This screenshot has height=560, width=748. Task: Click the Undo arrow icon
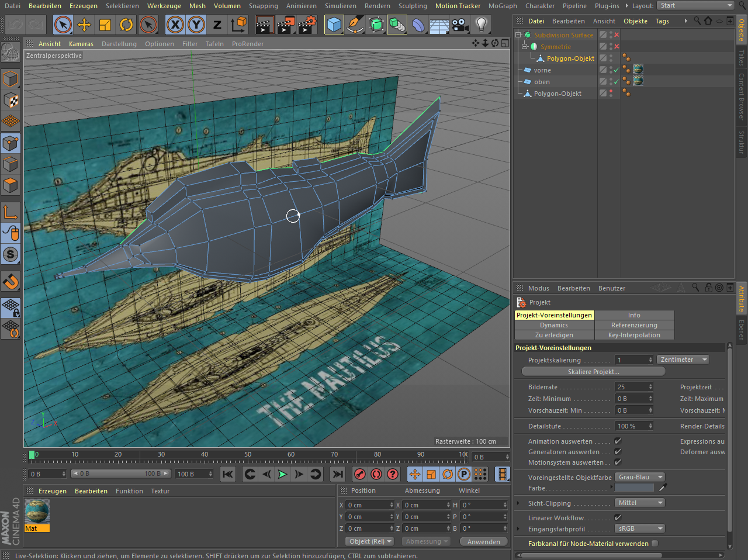(15, 25)
